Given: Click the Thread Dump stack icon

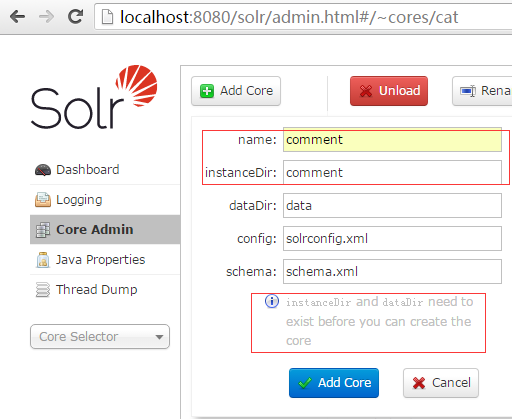Looking at the screenshot, I should tap(43, 290).
